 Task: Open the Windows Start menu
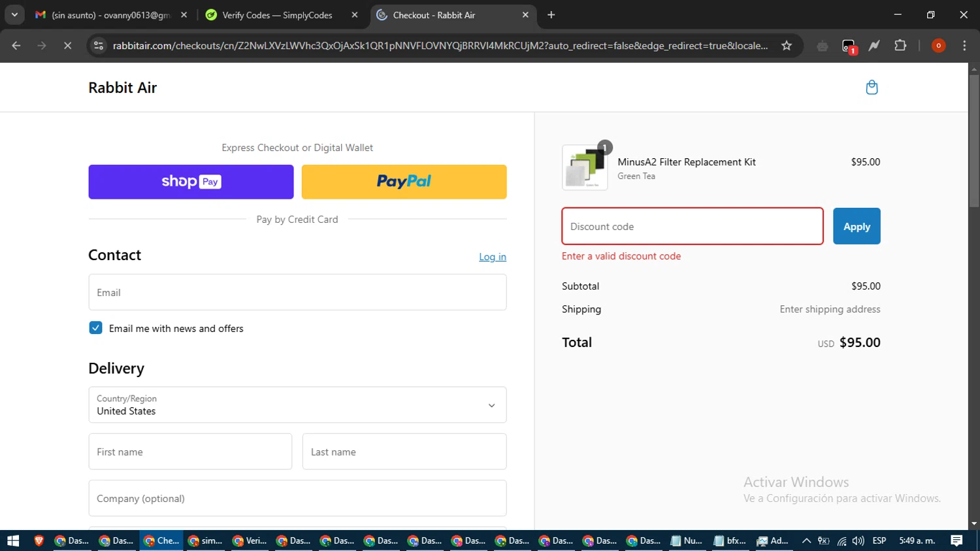[13, 541]
